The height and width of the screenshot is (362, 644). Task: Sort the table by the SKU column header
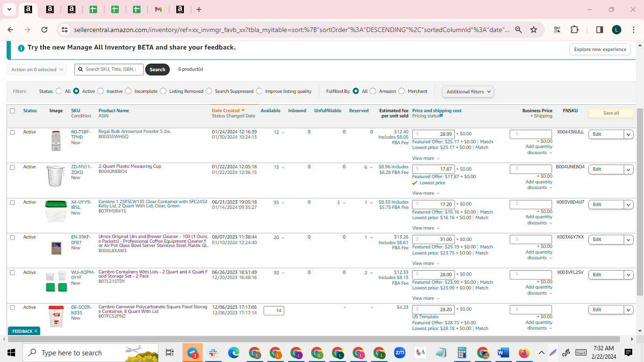tap(75, 111)
